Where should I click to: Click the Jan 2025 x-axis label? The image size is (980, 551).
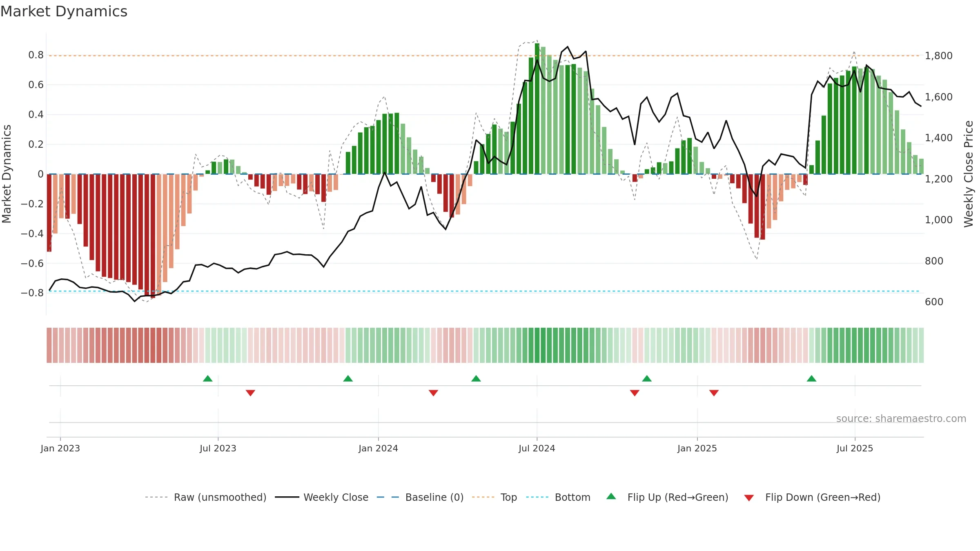pos(697,448)
